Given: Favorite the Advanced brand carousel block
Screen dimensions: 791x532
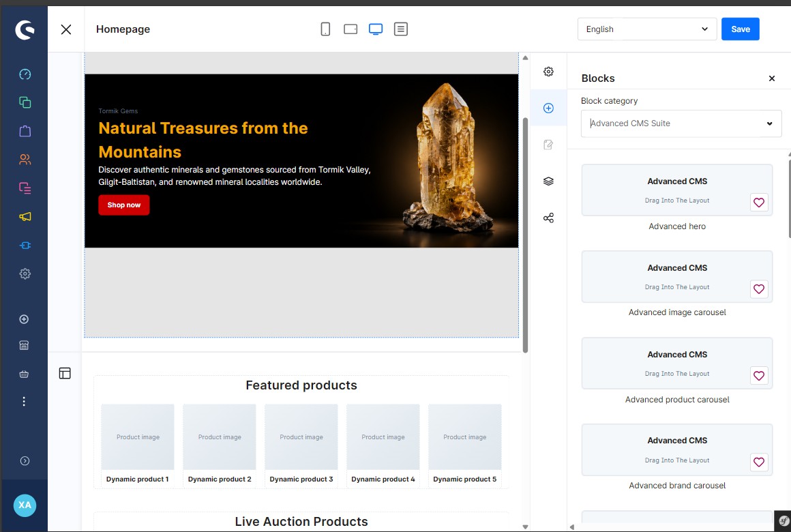Looking at the screenshot, I should coord(759,462).
